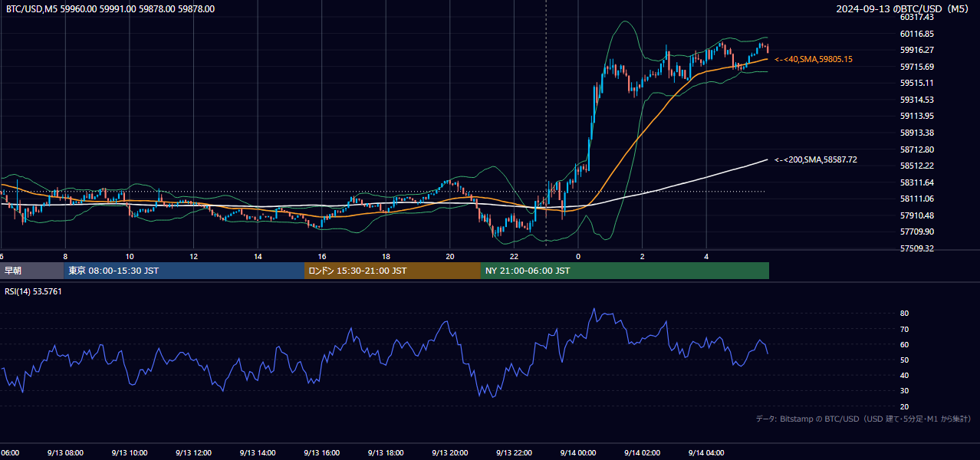Click the BTC/USD,M5 OHLC header text
This screenshot has width=980, height=460.
click(110, 9)
